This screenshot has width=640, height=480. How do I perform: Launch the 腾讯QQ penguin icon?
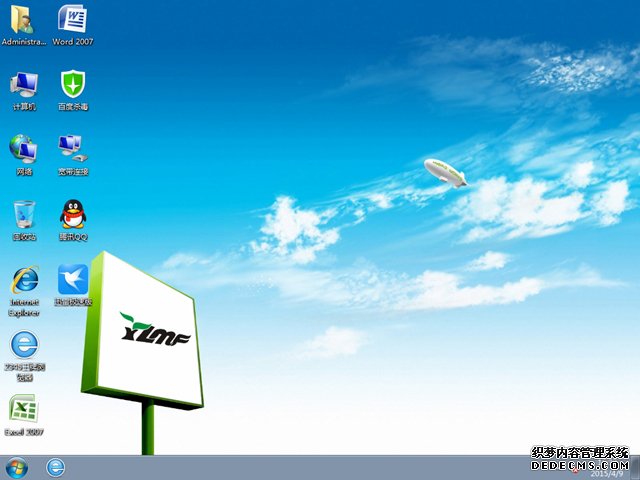73,214
